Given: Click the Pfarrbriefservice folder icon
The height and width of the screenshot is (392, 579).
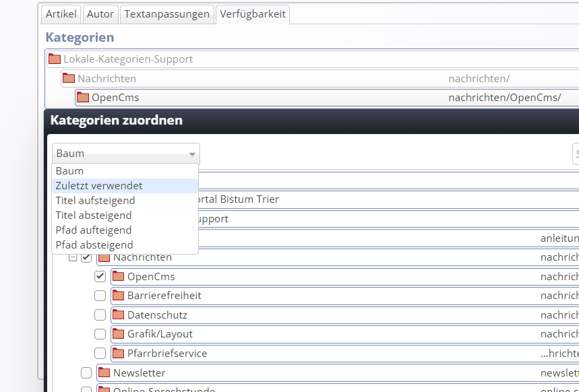Looking at the screenshot, I should coord(119,353).
